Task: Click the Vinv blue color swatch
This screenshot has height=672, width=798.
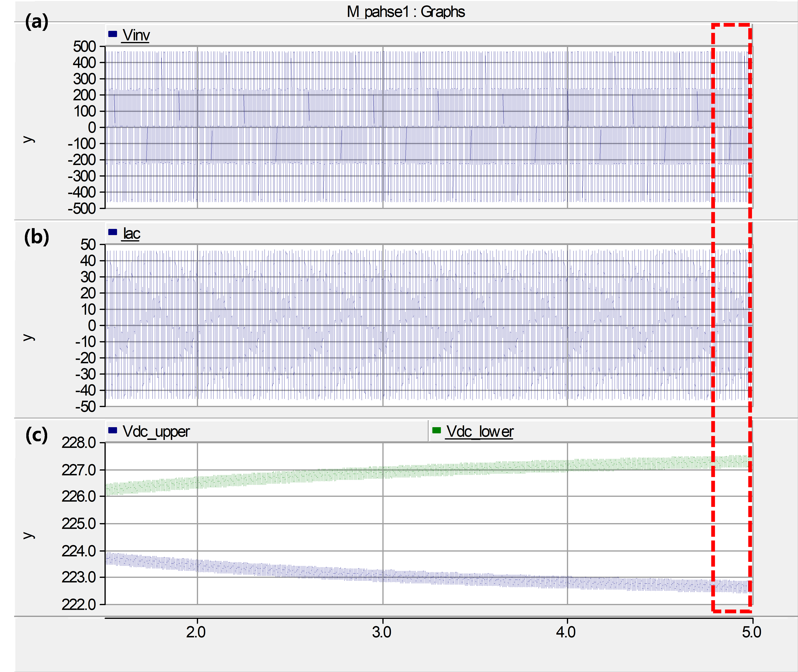Action: [x=112, y=34]
